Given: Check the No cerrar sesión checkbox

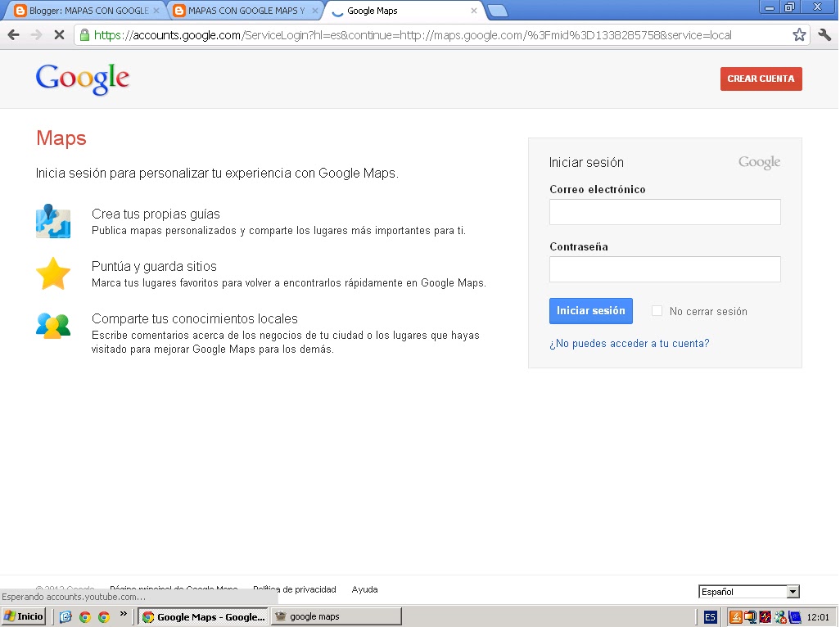Looking at the screenshot, I should (x=657, y=310).
